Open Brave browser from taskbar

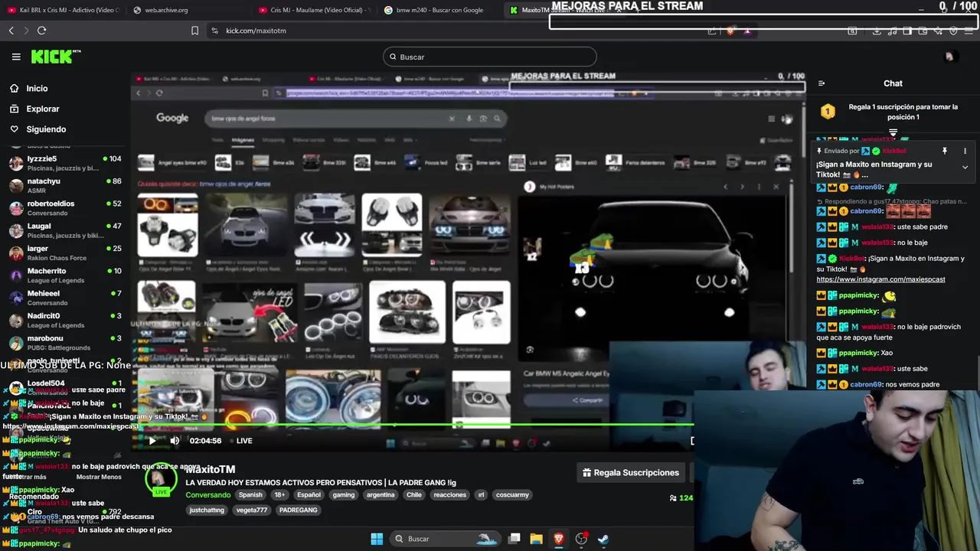pyautogui.click(x=559, y=539)
